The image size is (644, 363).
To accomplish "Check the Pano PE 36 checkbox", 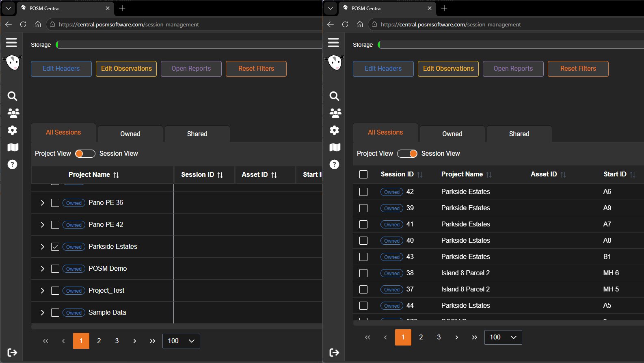I will [55, 203].
